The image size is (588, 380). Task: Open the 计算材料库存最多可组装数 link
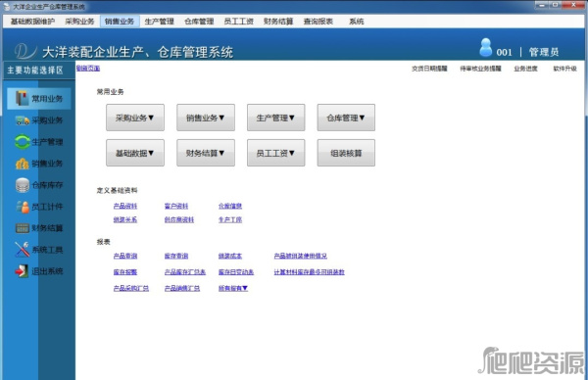pos(309,272)
